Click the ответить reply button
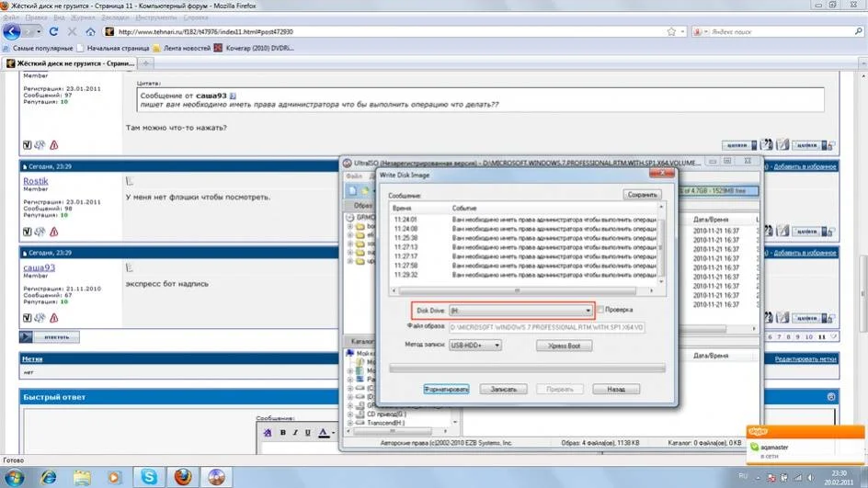 tap(50, 336)
